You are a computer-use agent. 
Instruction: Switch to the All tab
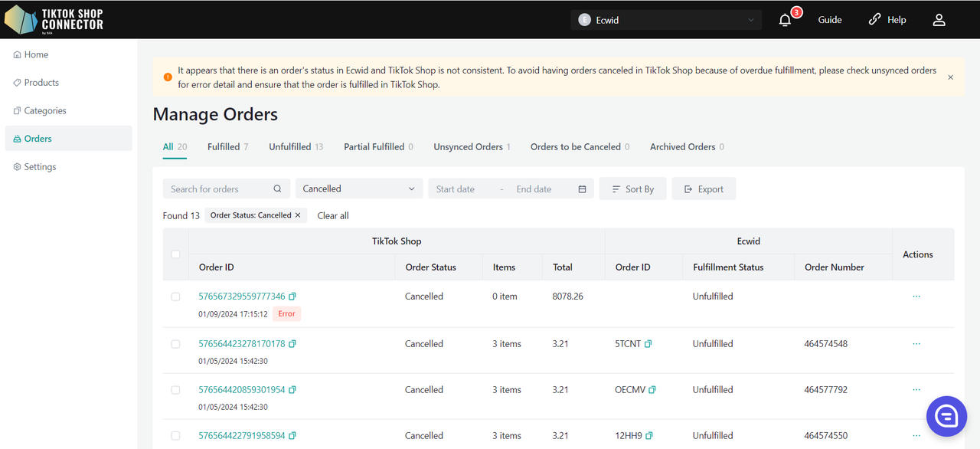click(x=175, y=146)
